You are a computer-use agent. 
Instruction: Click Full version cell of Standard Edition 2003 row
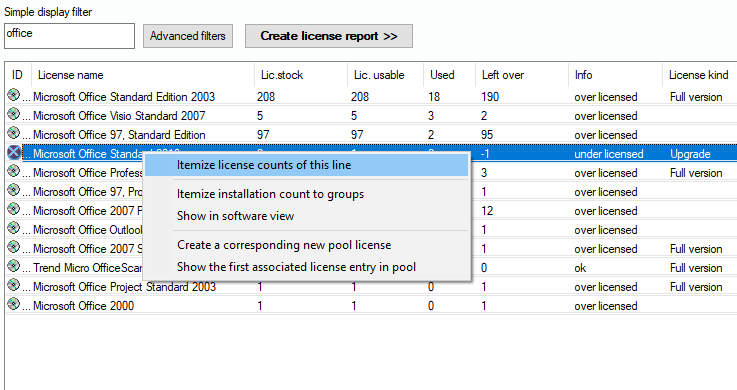[696, 97]
